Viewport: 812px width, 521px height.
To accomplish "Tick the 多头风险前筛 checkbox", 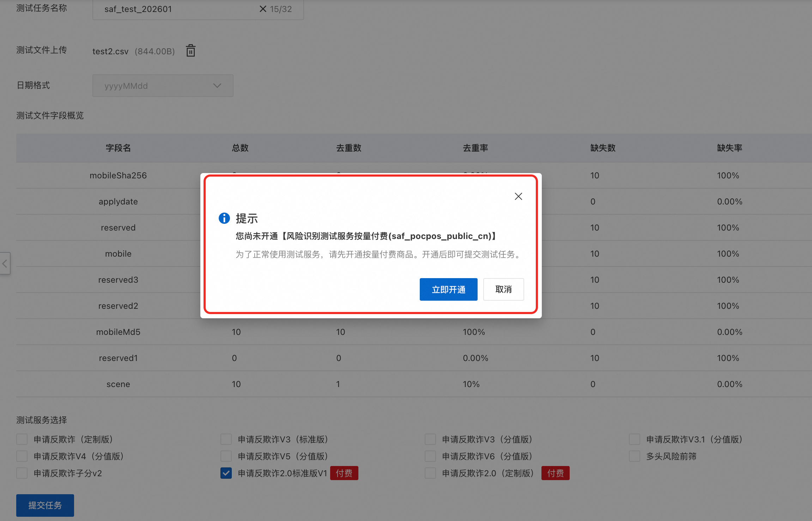I will [634, 456].
